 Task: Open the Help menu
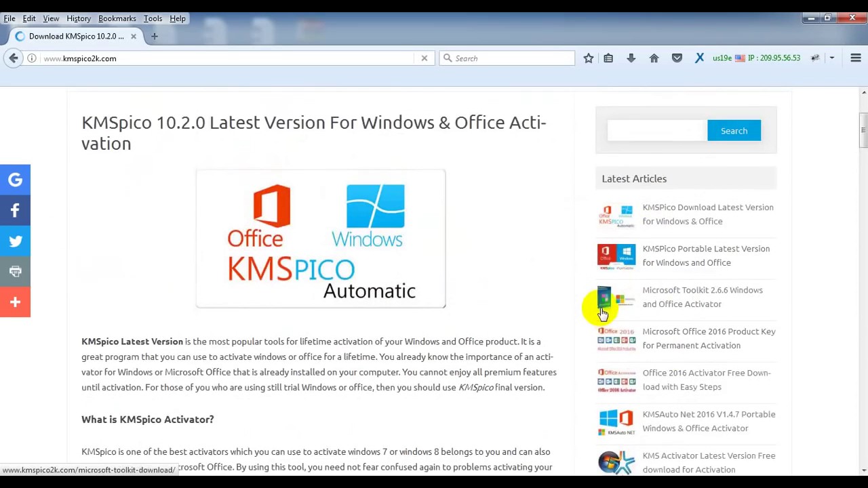click(x=178, y=18)
